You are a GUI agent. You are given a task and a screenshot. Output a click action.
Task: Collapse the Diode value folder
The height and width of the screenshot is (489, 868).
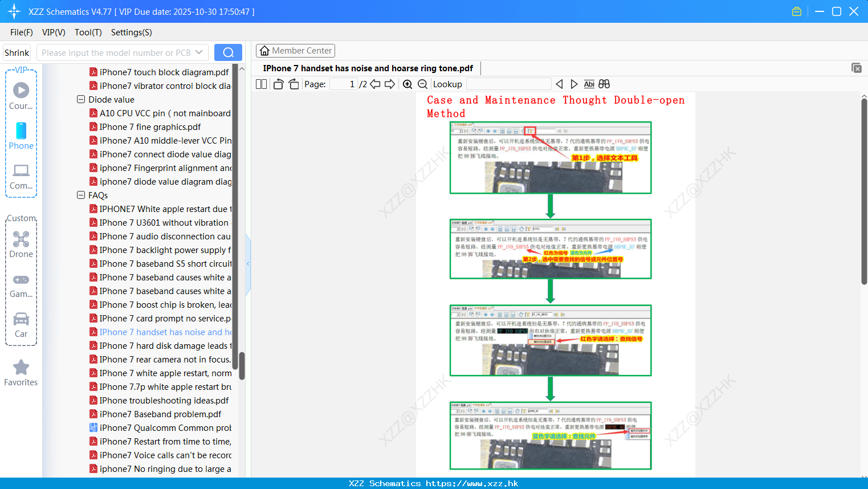point(81,99)
